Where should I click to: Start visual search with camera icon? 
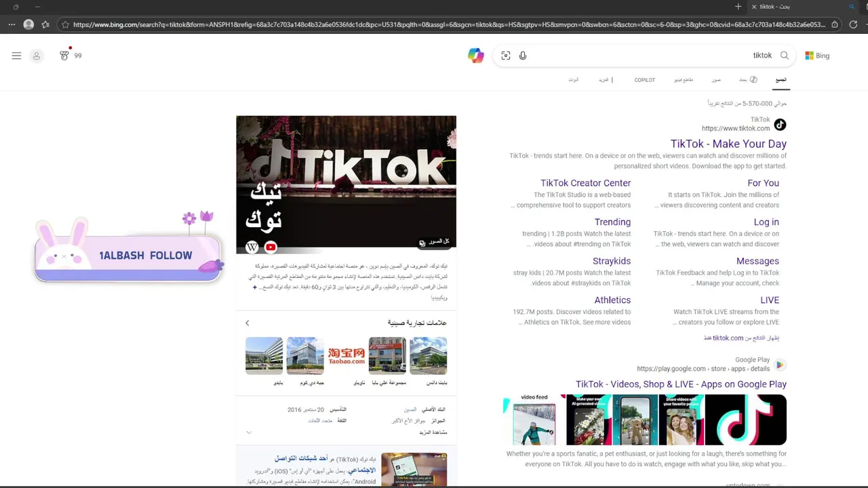click(x=505, y=56)
